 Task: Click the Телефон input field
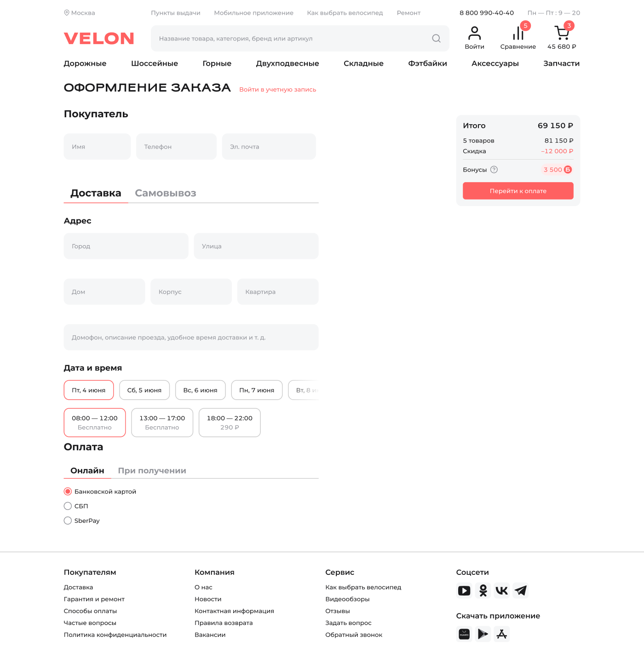(x=176, y=147)
